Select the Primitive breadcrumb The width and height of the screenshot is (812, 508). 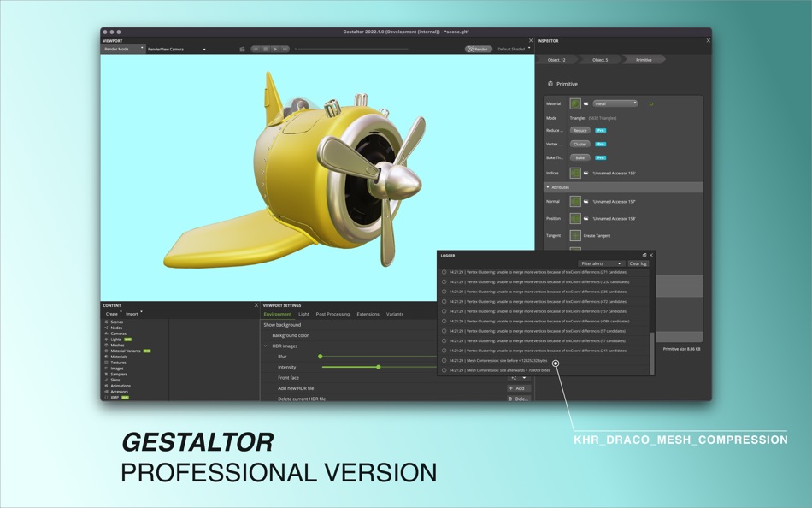644,60
